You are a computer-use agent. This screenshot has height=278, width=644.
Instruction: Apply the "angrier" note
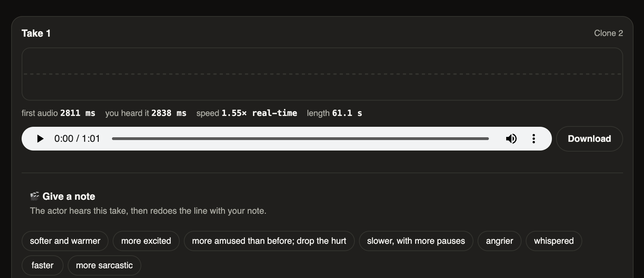pos(499,241)
